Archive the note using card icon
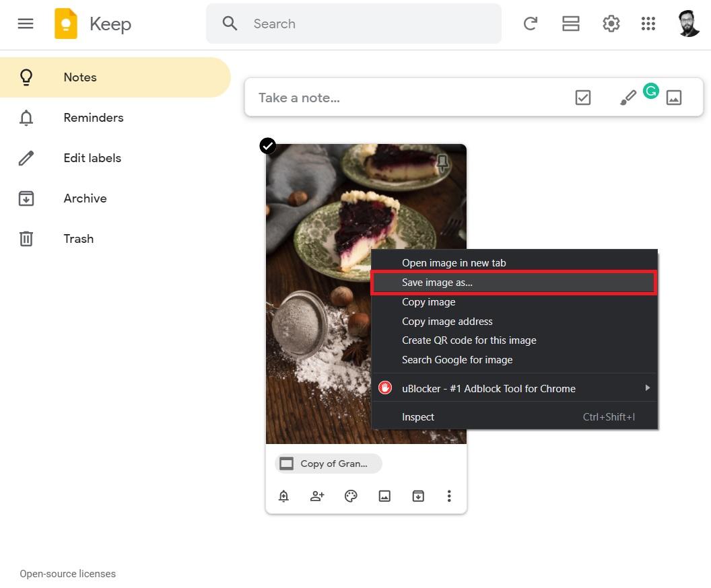This screenshot has width=711, height=588. pos(418,497)
